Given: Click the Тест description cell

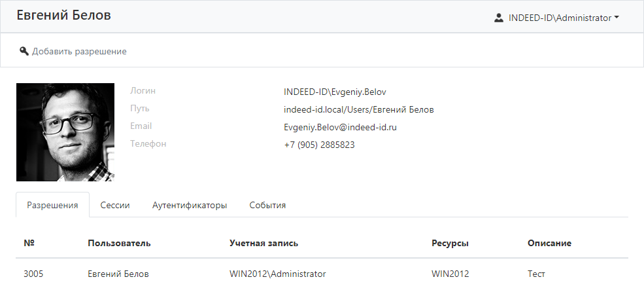Looking at the screenshot, I should tap(536, 274).
